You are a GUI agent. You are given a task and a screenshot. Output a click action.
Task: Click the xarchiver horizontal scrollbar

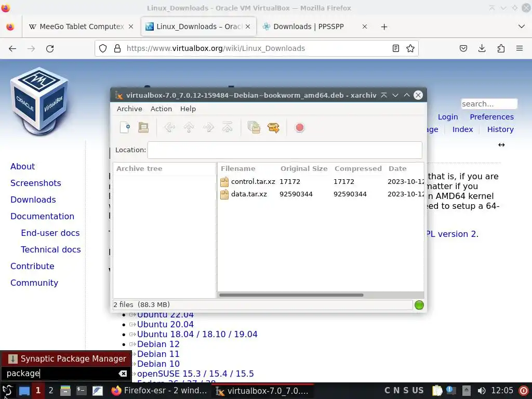(291, 295)
